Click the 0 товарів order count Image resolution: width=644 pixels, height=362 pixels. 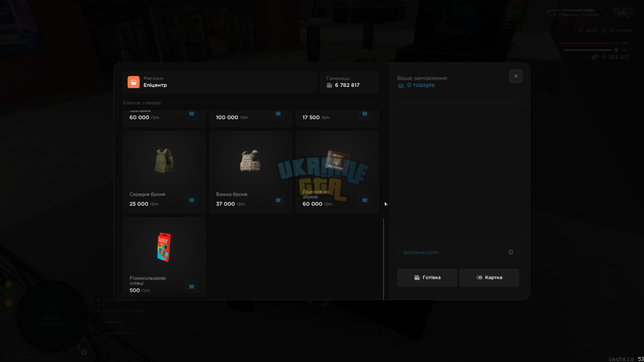pyautogui.click(x=421, y=85)
